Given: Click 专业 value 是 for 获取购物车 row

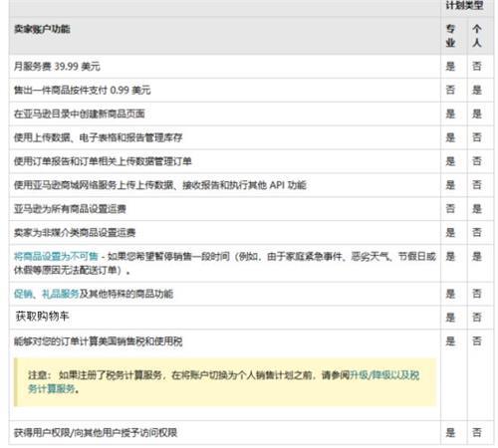Looking at the screenshot, I should point(450,318).
